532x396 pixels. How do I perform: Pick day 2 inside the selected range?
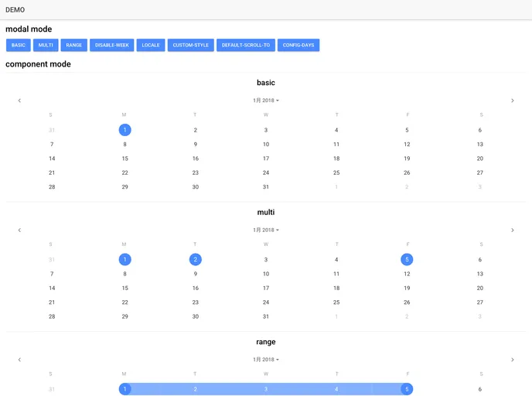click(x=196, y=389)
